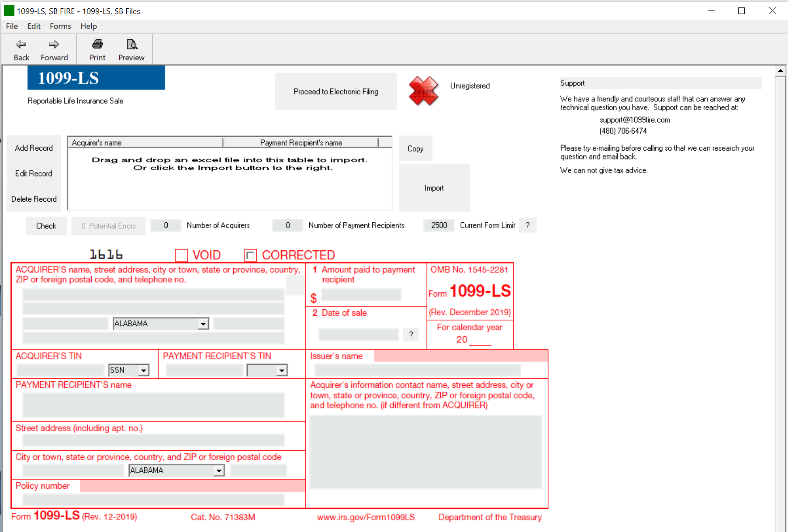
Task: Expand the acquirer's state ALABAMA dropdown
Action: [x=203, y=324]
